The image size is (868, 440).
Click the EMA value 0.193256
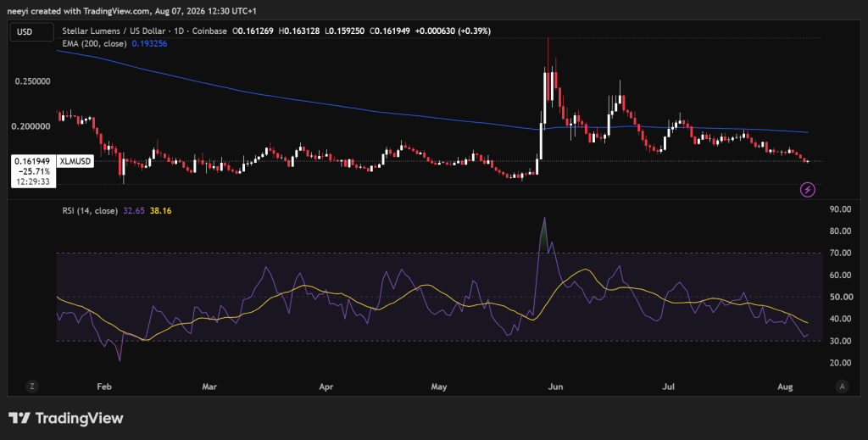[149, 43]
